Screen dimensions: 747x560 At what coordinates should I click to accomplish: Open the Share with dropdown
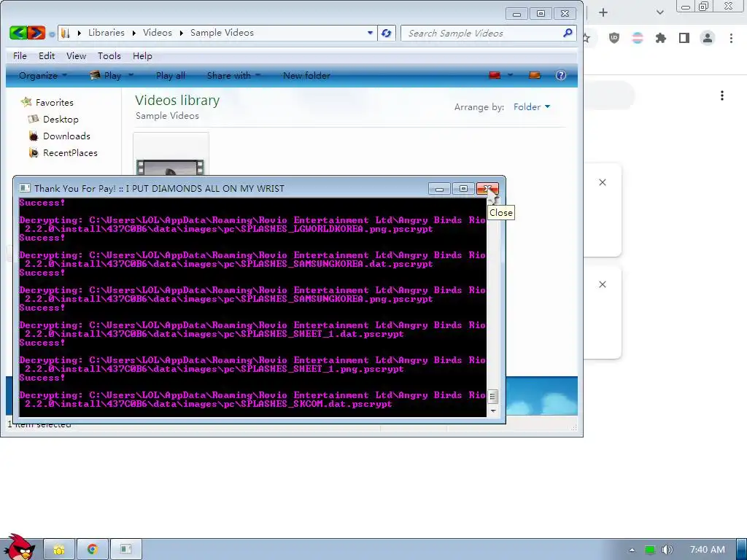[x=233, y=75]
